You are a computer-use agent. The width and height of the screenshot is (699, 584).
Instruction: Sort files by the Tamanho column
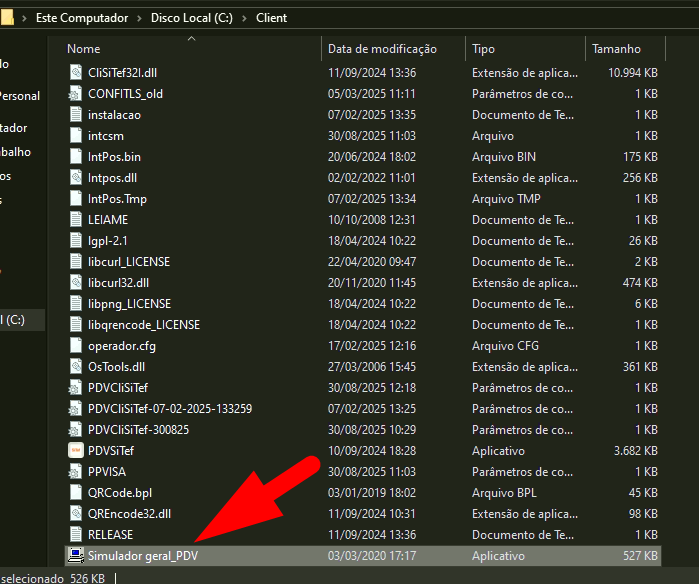click(x=615, y=49)
